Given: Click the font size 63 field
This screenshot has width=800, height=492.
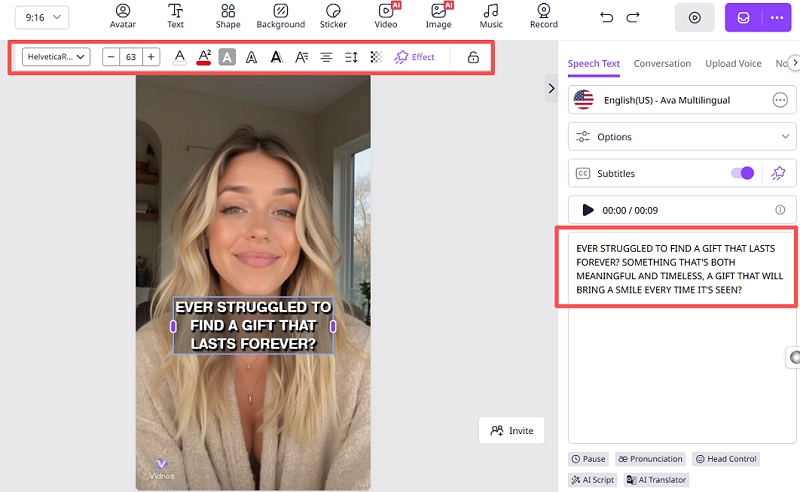Looking at the screenshot, I should coord(131,57).
